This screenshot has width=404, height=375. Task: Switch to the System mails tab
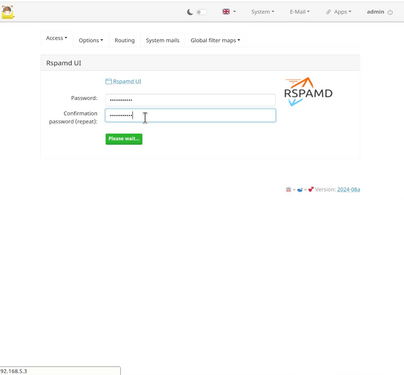[162, 40]
